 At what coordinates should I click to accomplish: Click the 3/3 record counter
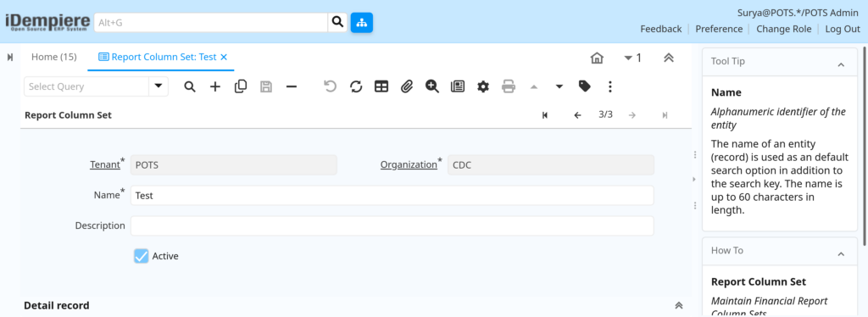tap(605, 114)
